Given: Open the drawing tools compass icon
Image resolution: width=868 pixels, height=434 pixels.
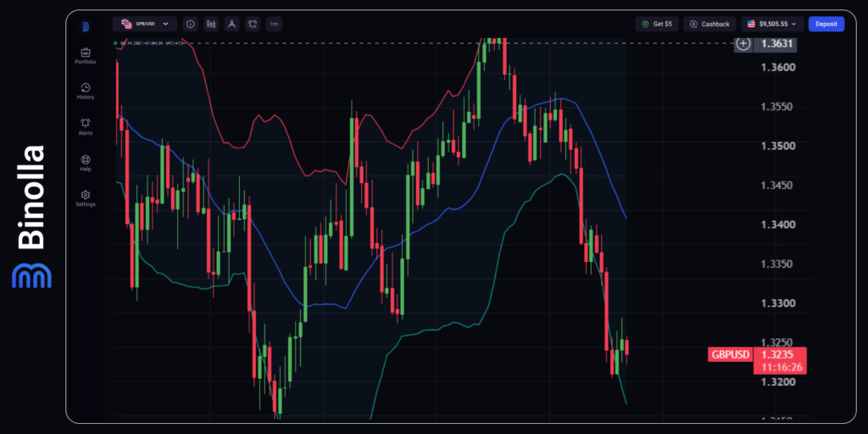Looking at the screenshot, I should coord(232,24).
